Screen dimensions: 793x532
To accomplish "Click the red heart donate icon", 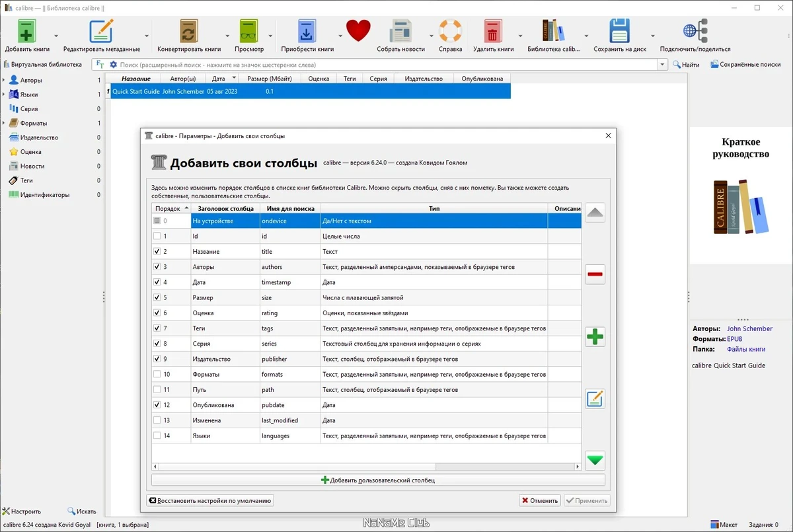I will (x=358, y=30).
